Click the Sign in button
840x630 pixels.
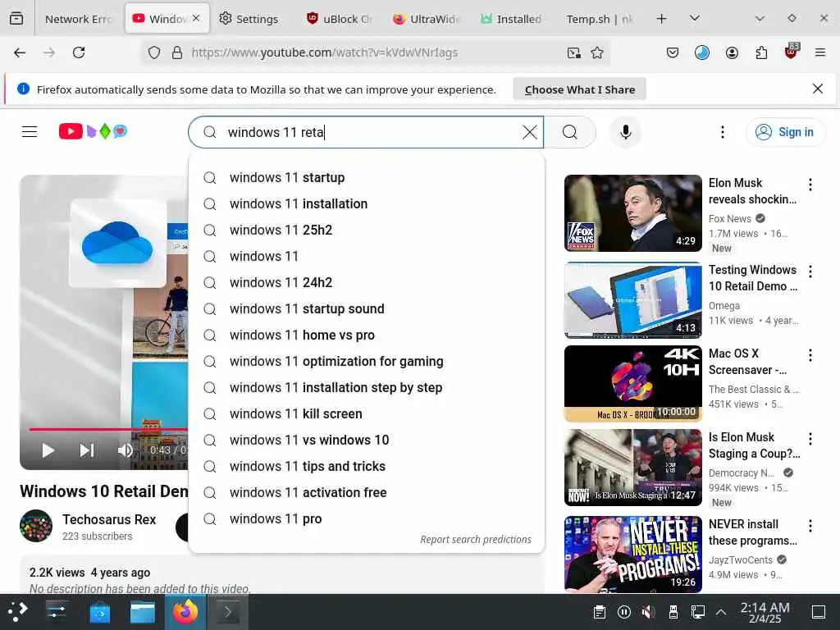tap(785, 132)
